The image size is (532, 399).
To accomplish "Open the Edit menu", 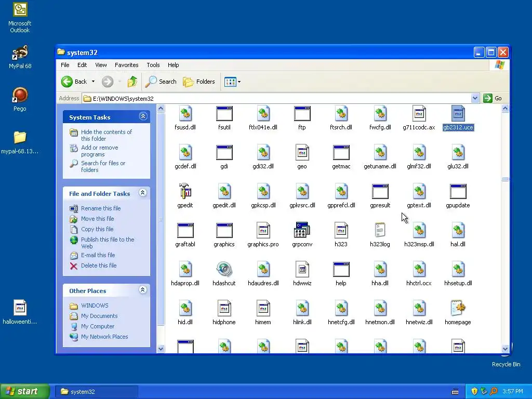I will coord(82,65).
